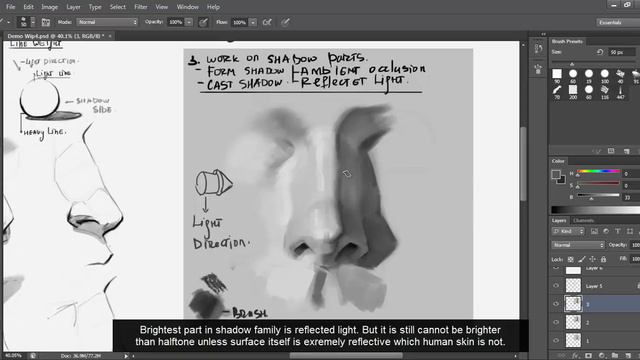Click the Flow value field in options bar
Screen dimensions: 640x360
point(240,22)
